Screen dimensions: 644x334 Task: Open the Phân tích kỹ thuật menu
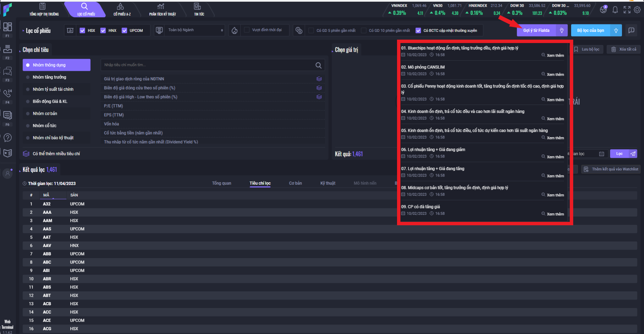click(x=162, y=10)
